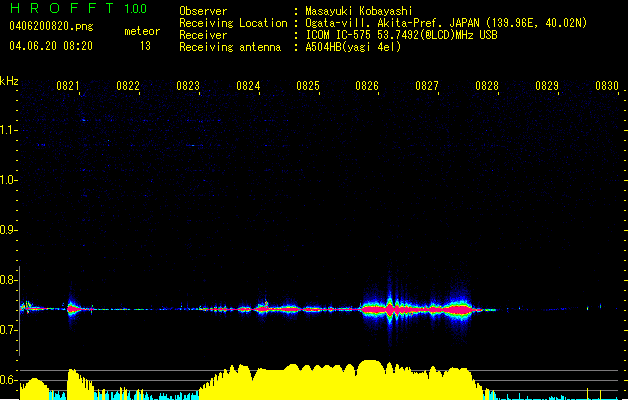The height and width of the screenshot is (400, 629).
Task: Click the 0828 time marker
Action: point(487,86)
